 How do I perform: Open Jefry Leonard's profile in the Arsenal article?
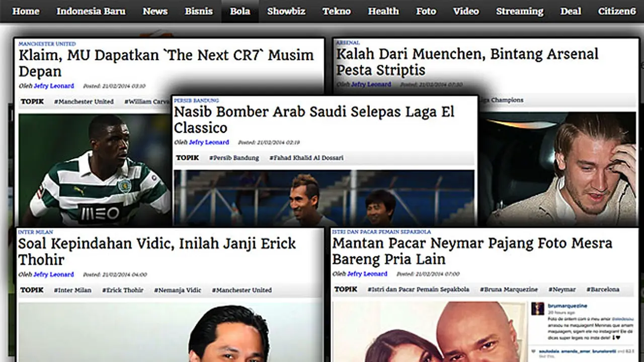(x=371, y=84)
